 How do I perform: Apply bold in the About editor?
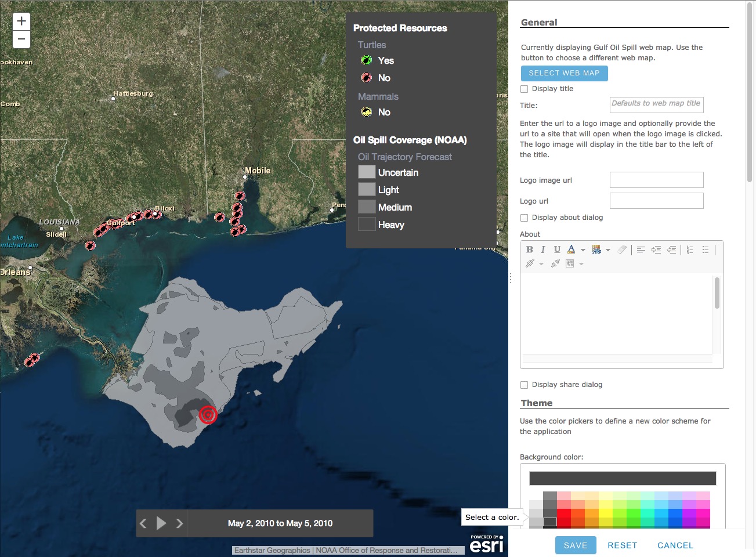(x=529, y=249)
